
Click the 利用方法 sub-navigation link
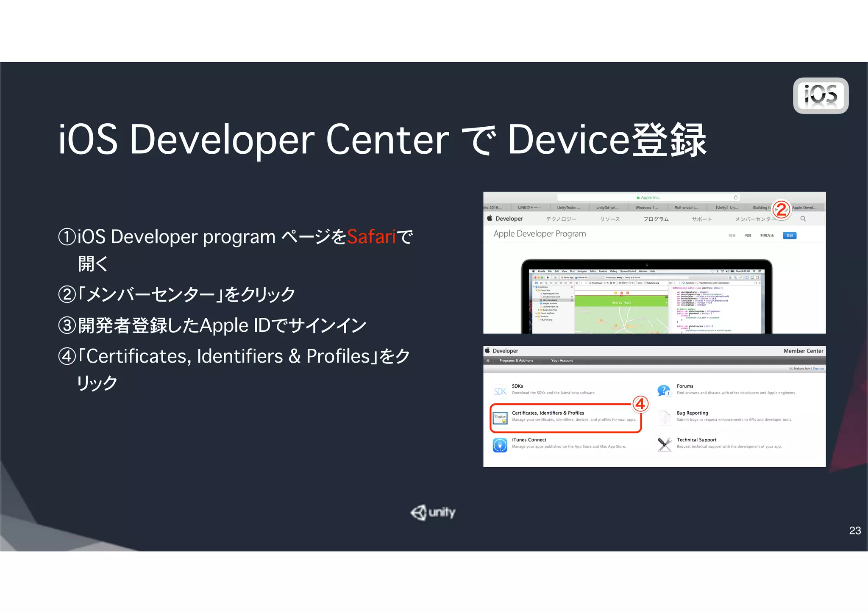click(767, 236)
